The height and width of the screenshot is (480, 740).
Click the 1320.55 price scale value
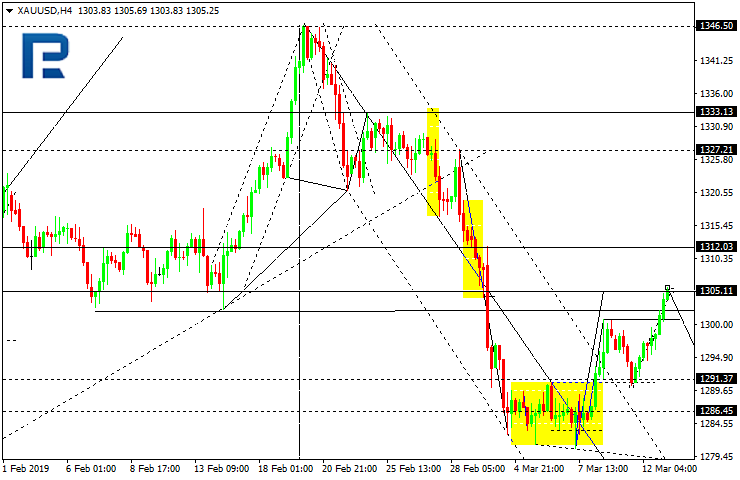[716, 193]
